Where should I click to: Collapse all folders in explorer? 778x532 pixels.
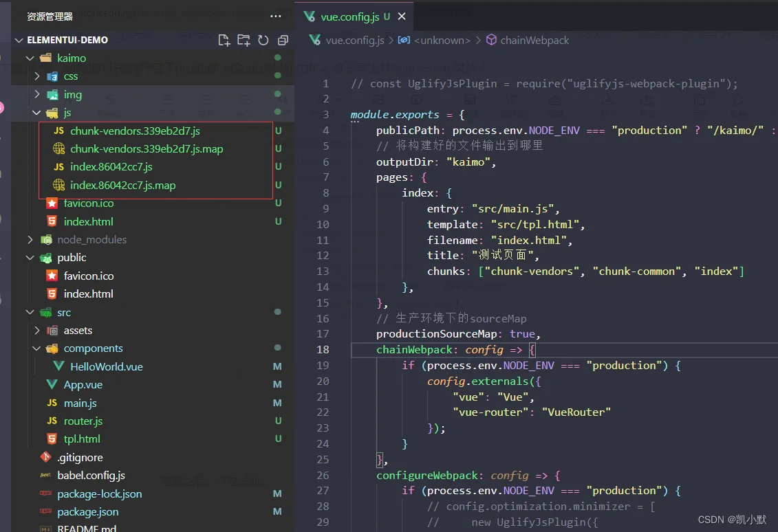pos(282,41)
